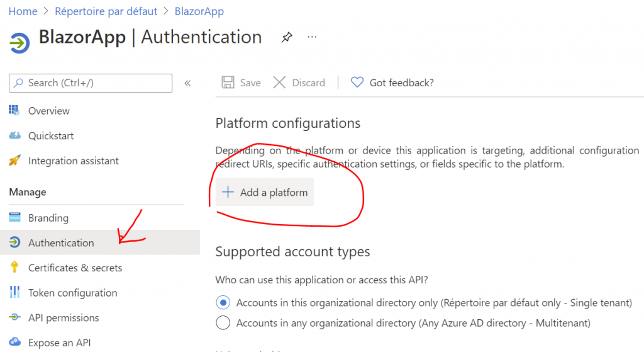Click the Certificates & secrets key icon

click(14, 267)
